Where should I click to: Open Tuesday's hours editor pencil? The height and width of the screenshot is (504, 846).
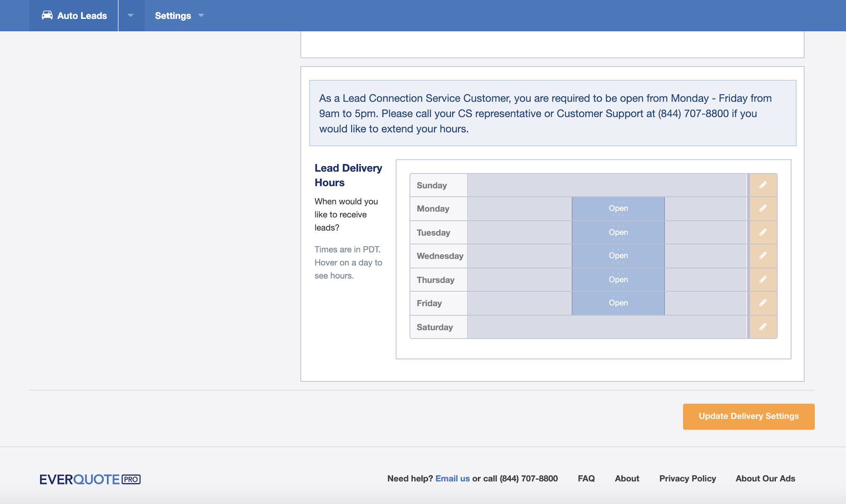pos(763,232)
